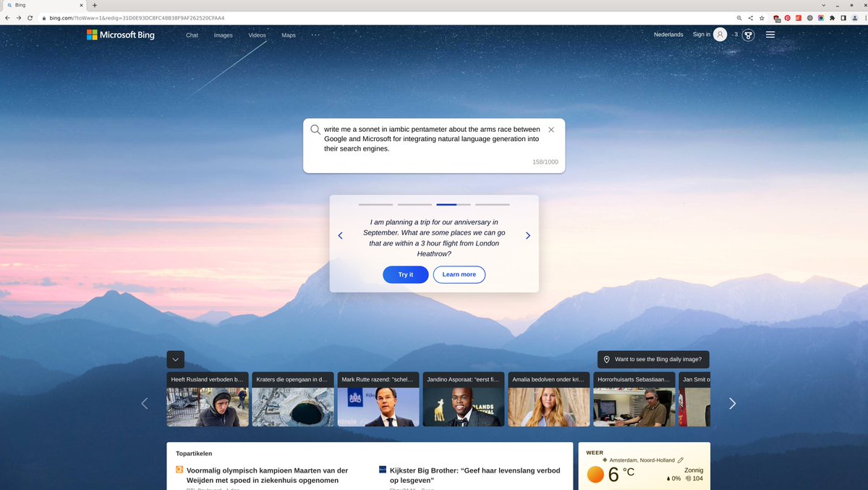The width and height of the screenshot is (868, 490).
Task: Open Microsoft Rewards medal icon
Action: pos(749,35)
